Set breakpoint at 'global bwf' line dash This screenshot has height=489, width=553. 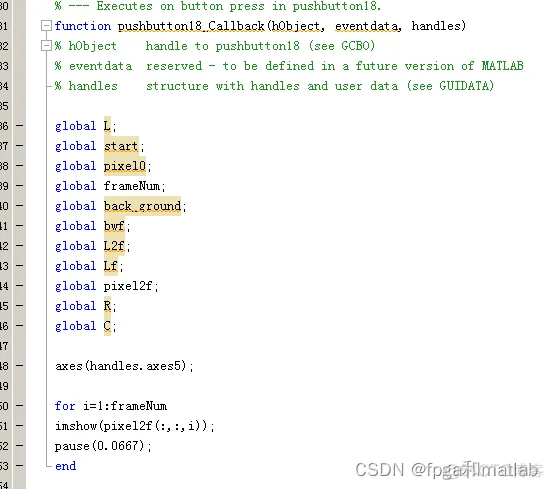click(x=20, y=226)
